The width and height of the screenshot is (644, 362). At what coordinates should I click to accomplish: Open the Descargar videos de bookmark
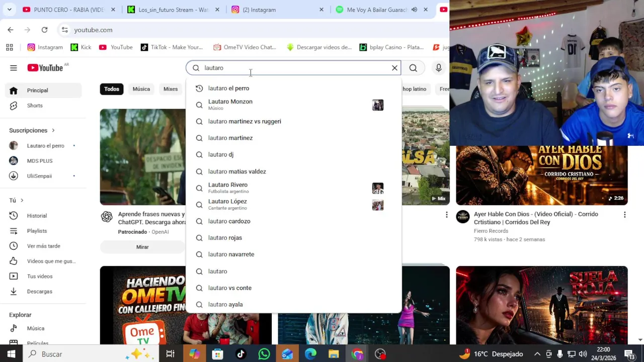[319, 47]
